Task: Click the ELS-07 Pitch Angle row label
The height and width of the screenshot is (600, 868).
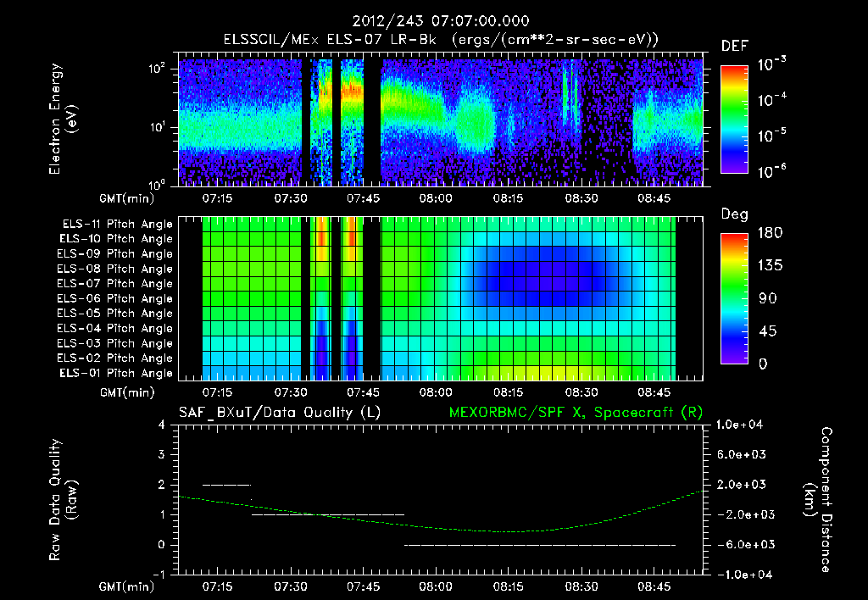Action: pyautogui.click(x=115, y=284)
